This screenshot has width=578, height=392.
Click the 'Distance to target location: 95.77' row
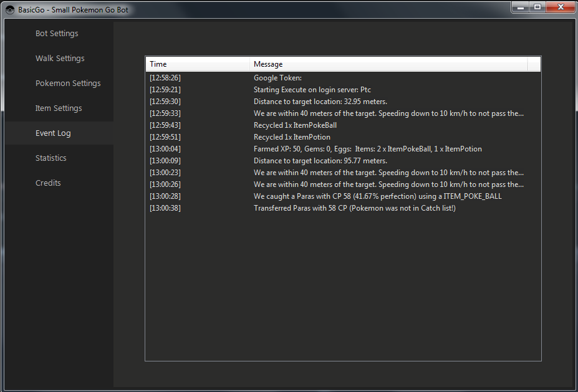320,161
